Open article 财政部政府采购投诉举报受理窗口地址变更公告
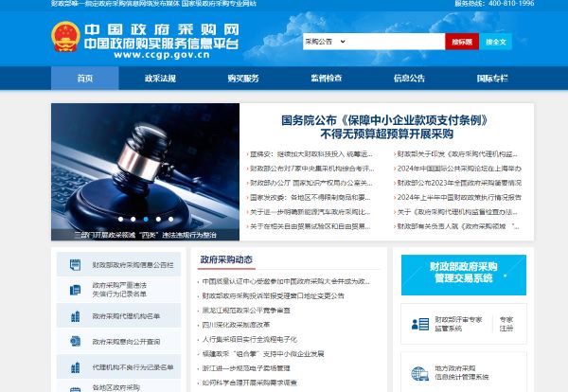 (274, 295)
